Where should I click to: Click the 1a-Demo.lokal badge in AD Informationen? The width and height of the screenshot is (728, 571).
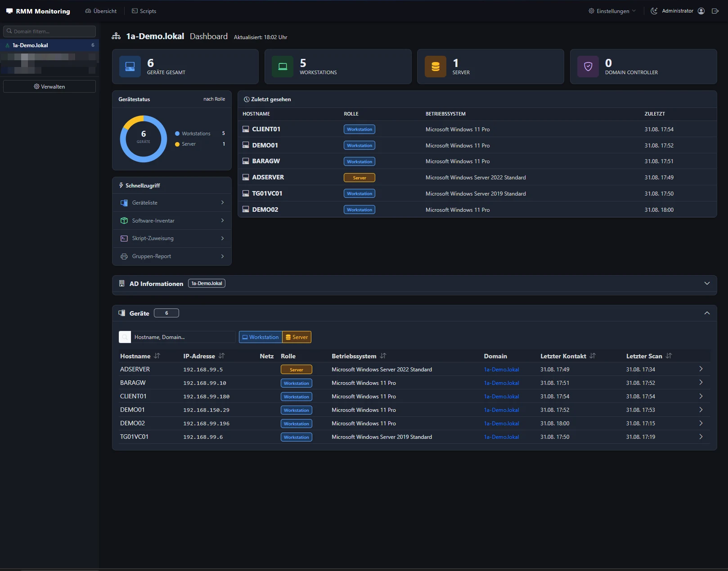point(207,284)
